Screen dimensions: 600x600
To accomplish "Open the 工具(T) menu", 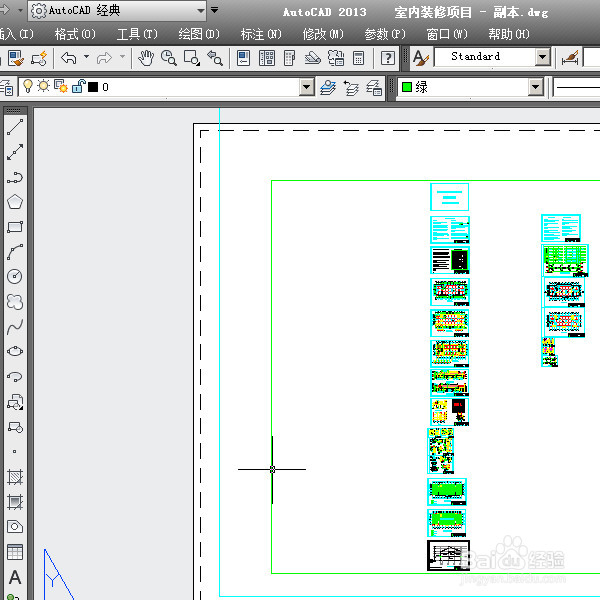I will click(x=137, y=34).
